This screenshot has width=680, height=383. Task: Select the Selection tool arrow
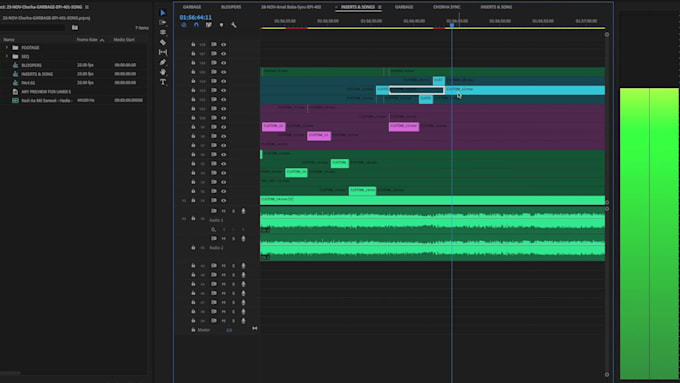(163, 13)
